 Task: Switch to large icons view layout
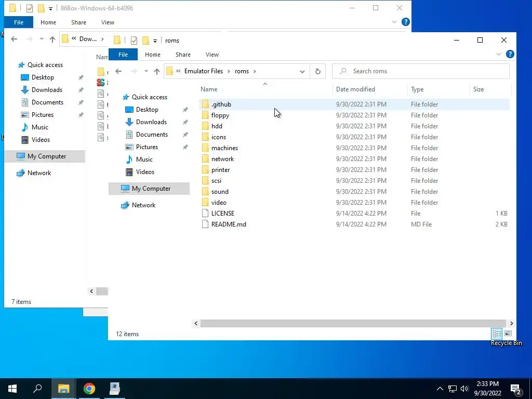point(508,334)
